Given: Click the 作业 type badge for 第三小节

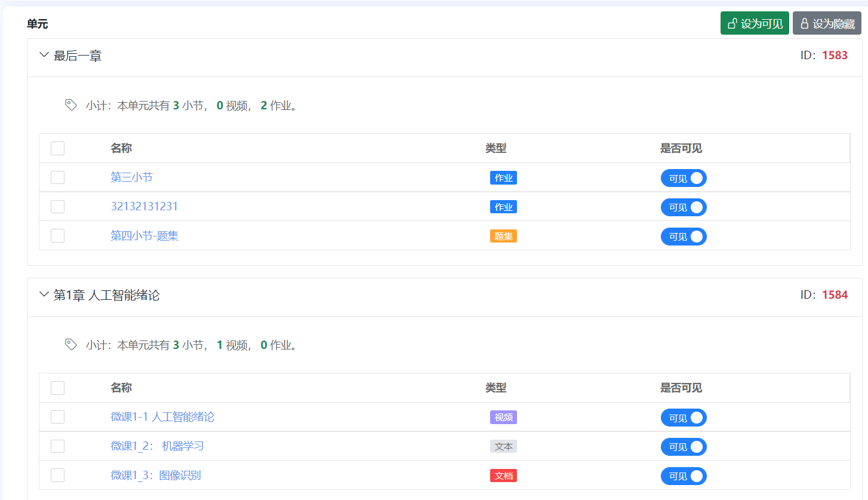Looking at the screenshot, I should click(x=503, y=177).
